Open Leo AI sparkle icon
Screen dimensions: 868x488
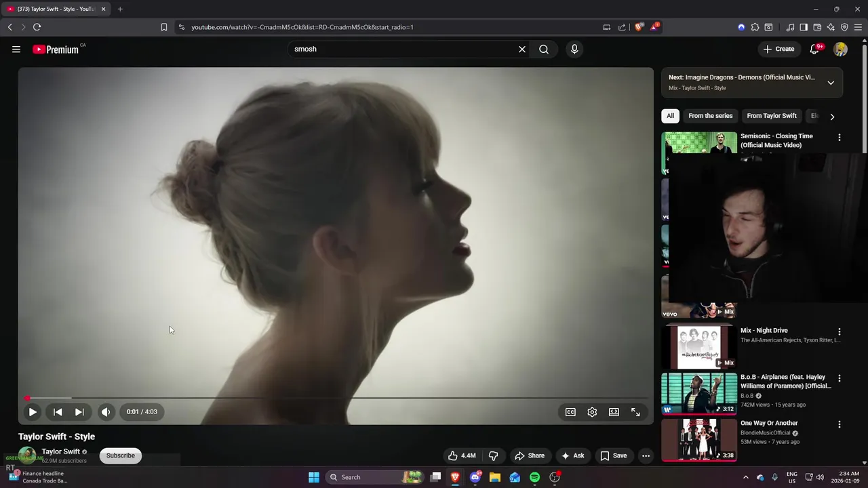pos(831,27)
